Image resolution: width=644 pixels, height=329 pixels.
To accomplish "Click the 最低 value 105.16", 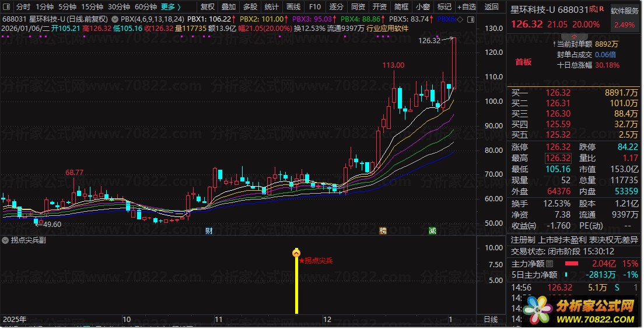I will [558, 169].
